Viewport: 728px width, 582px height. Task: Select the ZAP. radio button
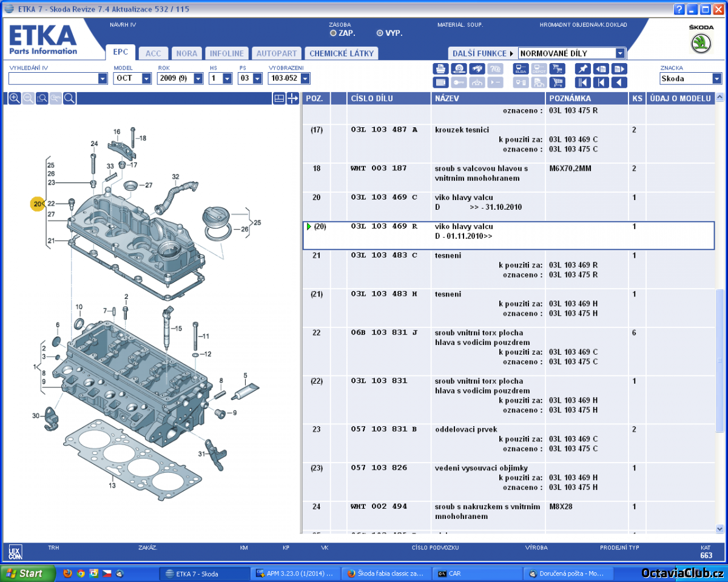[x=333, y=33]
